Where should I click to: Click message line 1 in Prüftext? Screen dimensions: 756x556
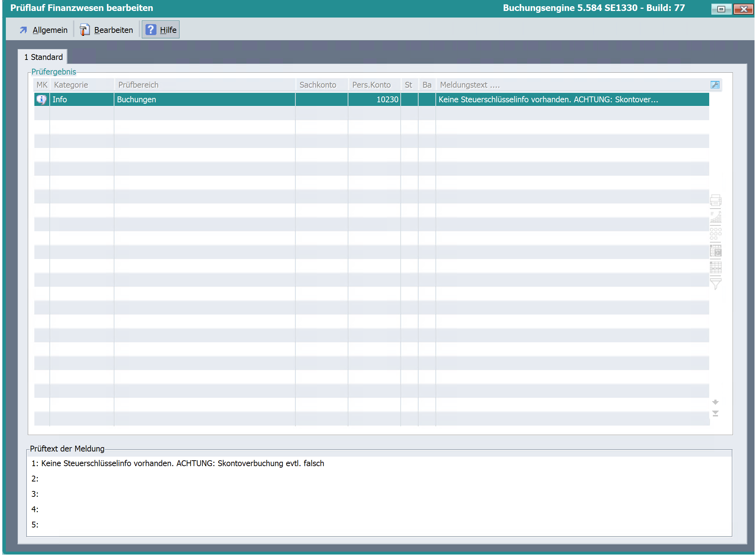click(178, 463)
